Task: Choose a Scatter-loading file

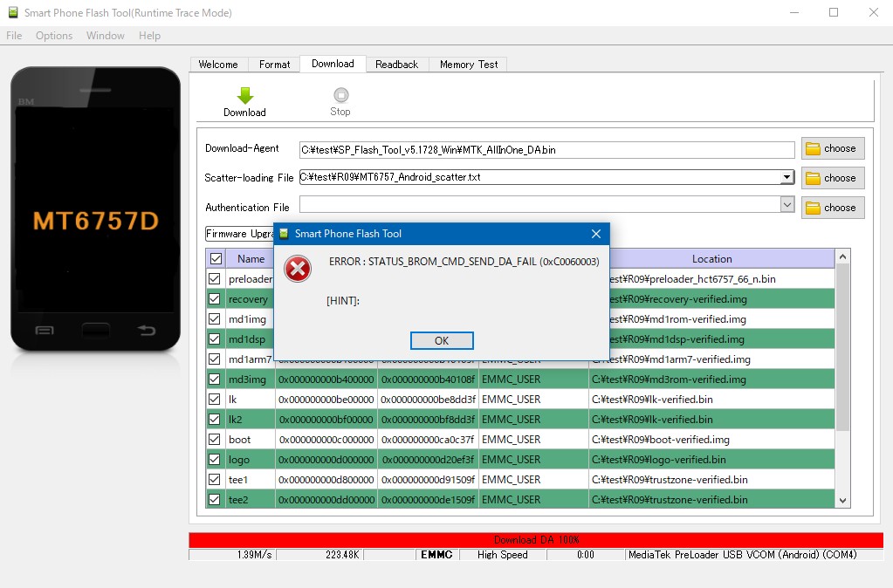Action: click(x=833, y=178)
